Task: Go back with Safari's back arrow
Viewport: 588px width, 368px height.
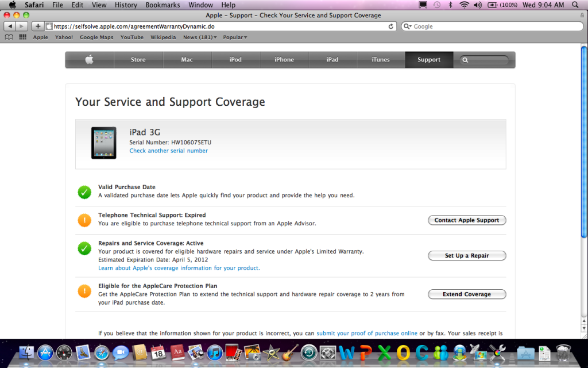Action: click(10, 26)
